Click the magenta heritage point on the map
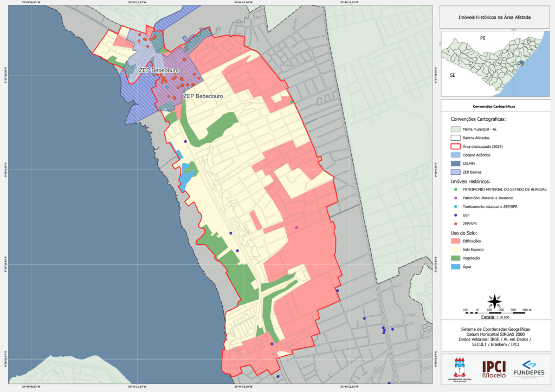The height and width of the screenshot is (392, 555). point(296,227)
